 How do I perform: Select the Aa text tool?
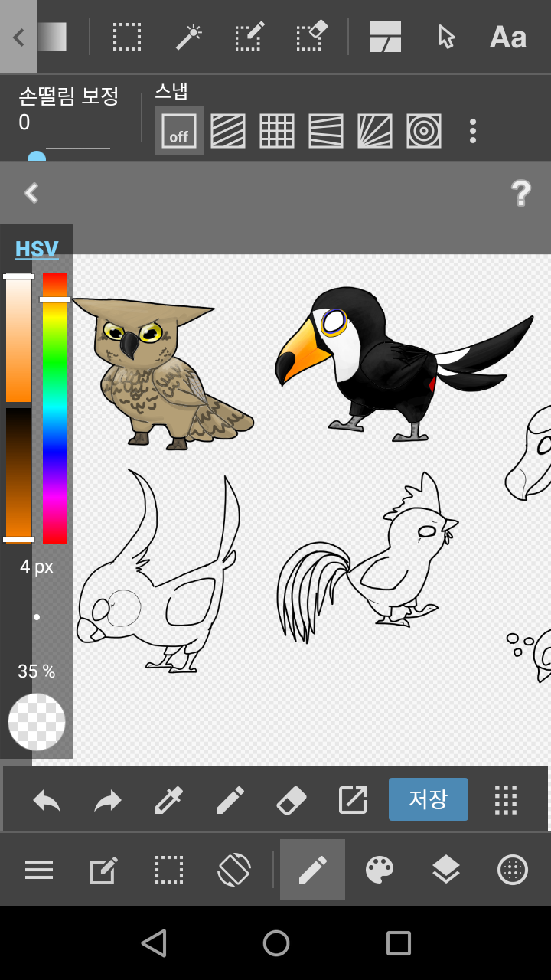[508, 37]
